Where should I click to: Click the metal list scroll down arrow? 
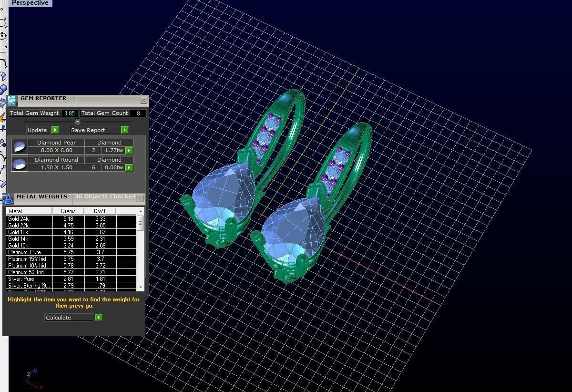(x=140, y=287)
